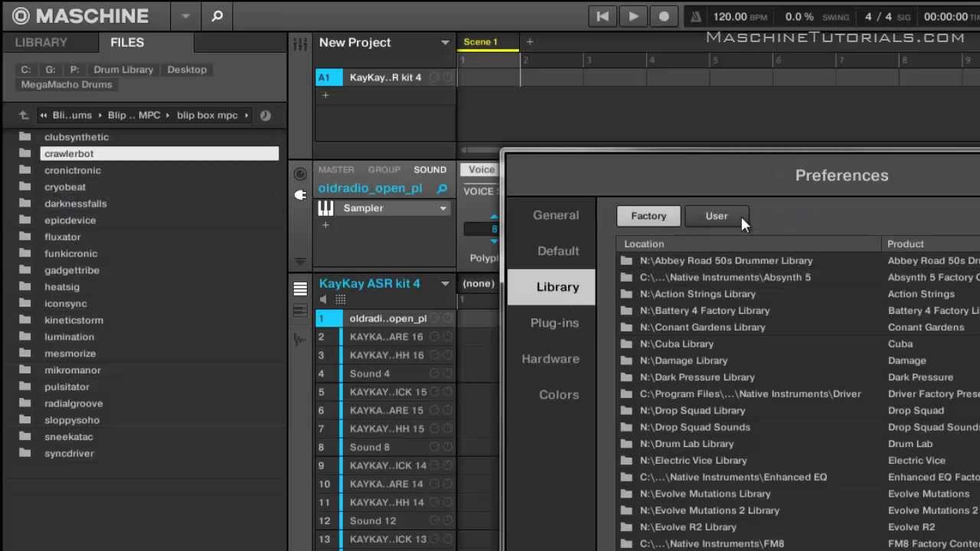
Task: Click the Blip..MPC path breadcrumb
Action: coord(134,116)
